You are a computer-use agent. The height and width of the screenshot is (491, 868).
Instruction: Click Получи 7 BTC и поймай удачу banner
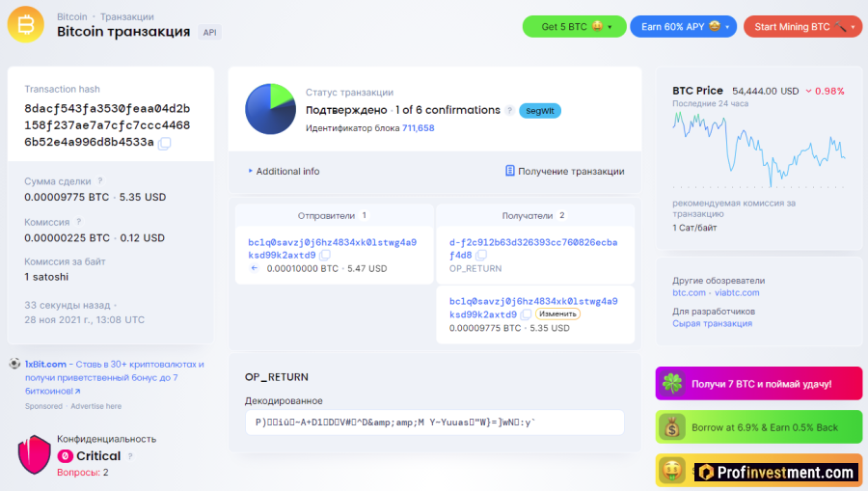click(759, 383)
